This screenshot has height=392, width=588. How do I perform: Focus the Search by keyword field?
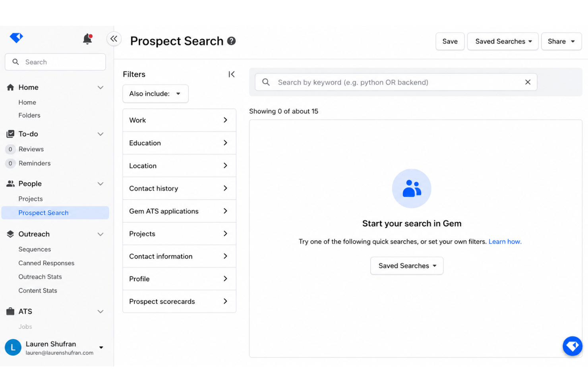tap(396, 82)
